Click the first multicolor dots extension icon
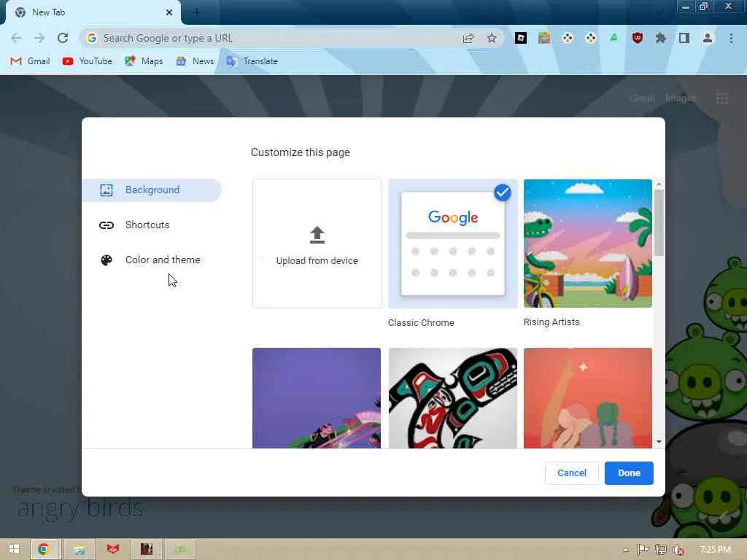The image size is (747, 560). pyautogui.click(x=568, y=38)
